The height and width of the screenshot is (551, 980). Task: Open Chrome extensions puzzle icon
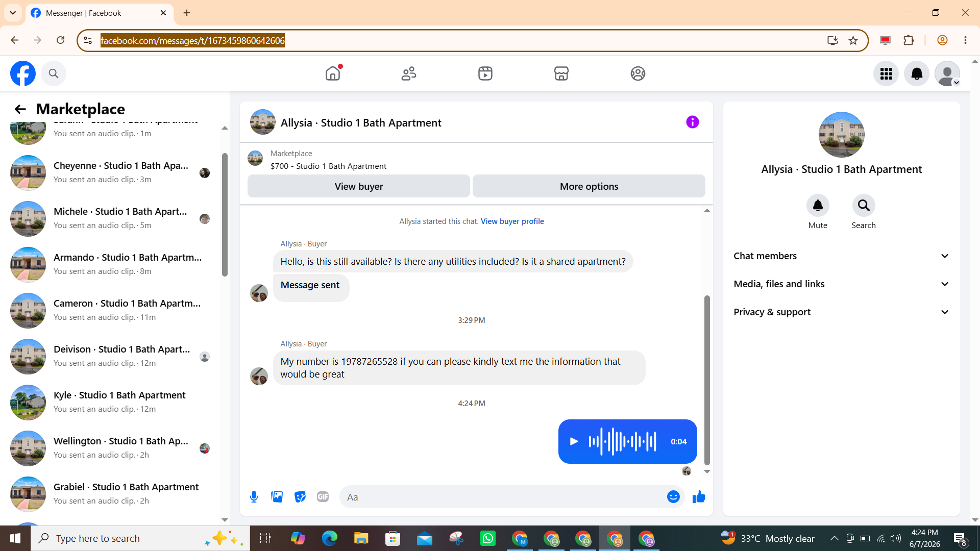[x=909, y=40]
